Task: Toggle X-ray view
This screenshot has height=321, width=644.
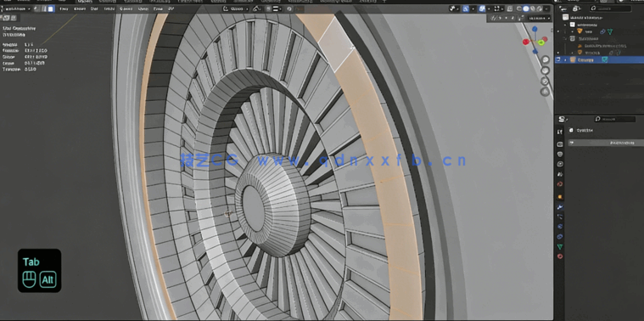Action: (x=510, y=8)
